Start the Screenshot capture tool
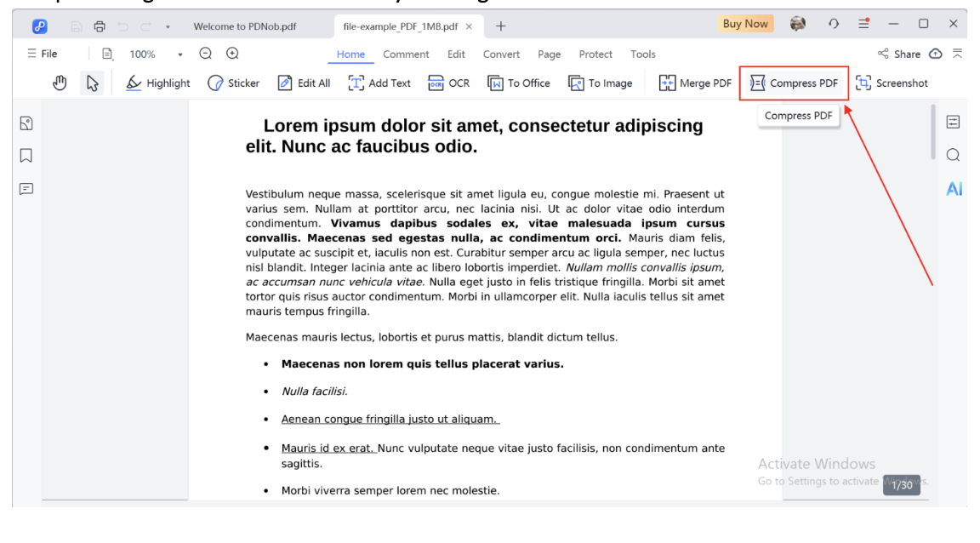This screenshot has width=980, height=543. [892, 83]
